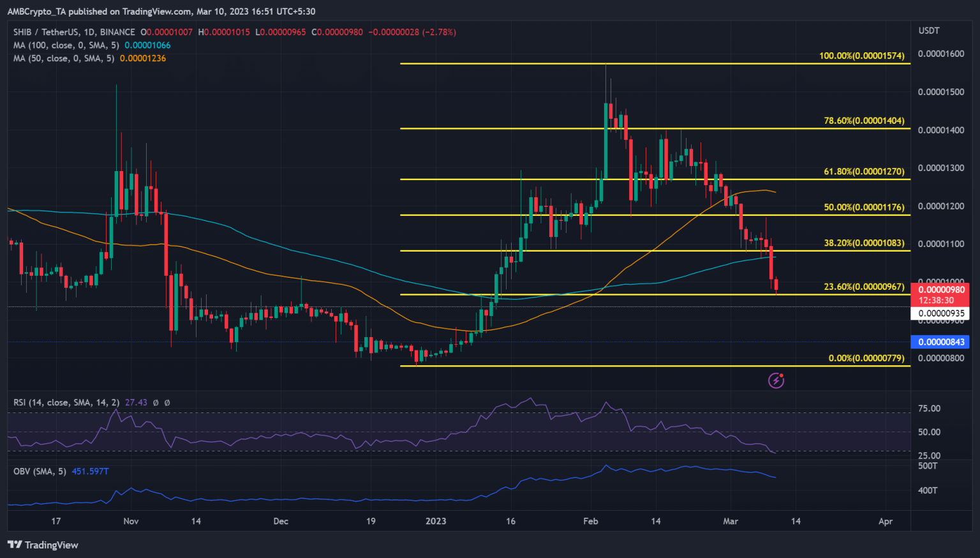Click the 2023 label on the time axis

[x=436, y=521]
